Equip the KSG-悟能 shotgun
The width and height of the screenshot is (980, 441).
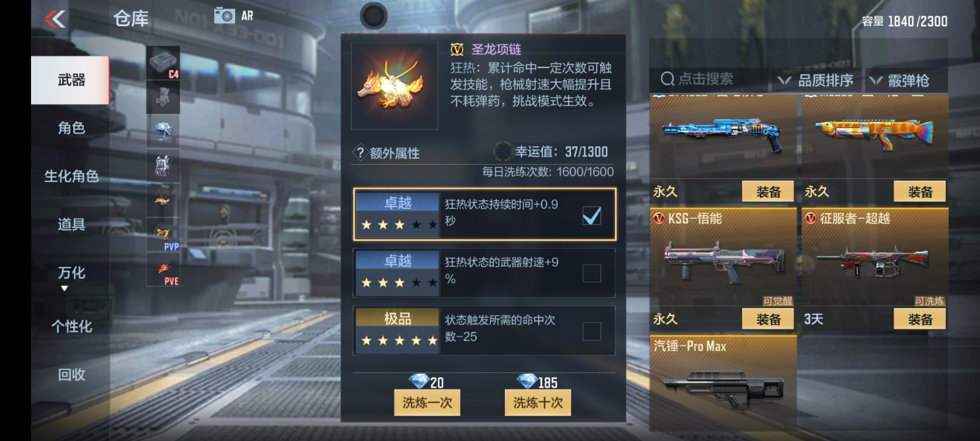tap(768, 319)
